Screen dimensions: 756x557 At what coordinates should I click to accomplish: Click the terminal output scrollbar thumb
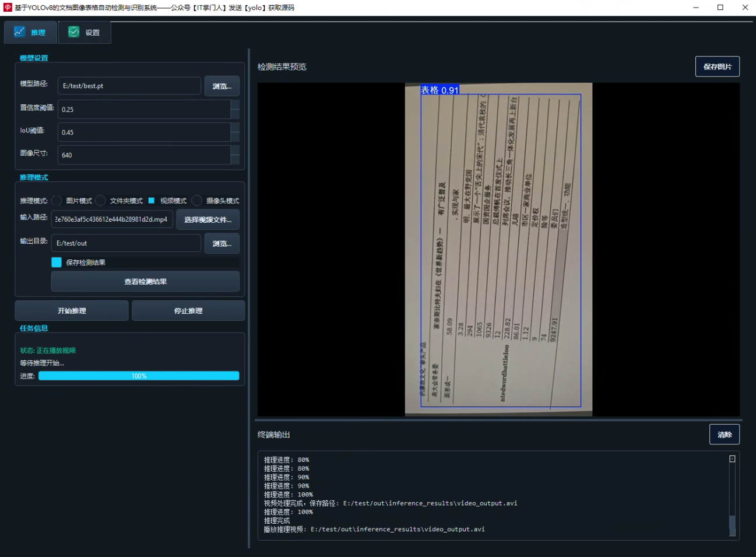coord(732,524)
